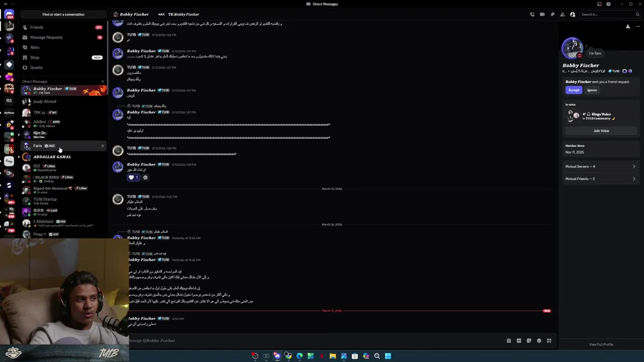Viewport: 644px width, 362px height.
Task: Open the Windows Start button
Action: click(388, 356)
